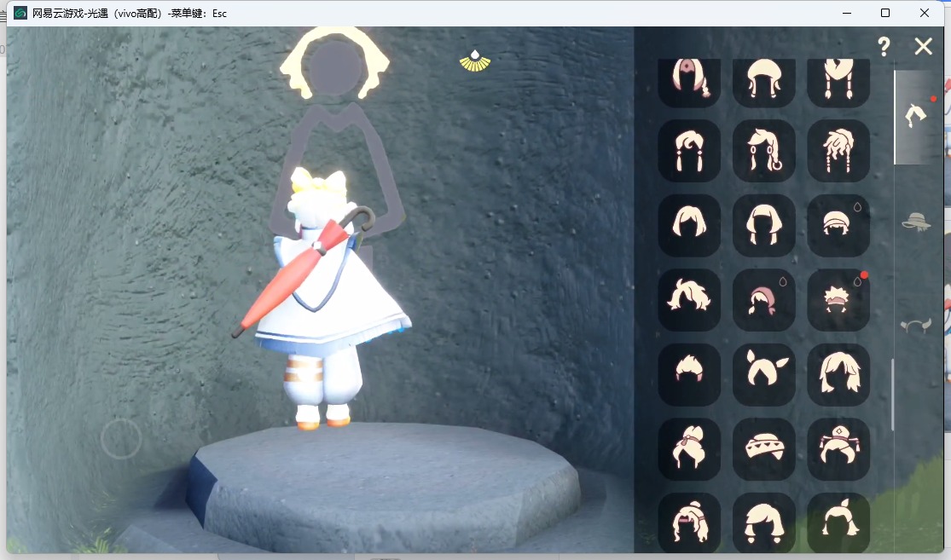The height and width of the screenshot is (560, 951).
Task: Pick the partially shown hair with pink gem braid
Action: [x=689, y=83]
